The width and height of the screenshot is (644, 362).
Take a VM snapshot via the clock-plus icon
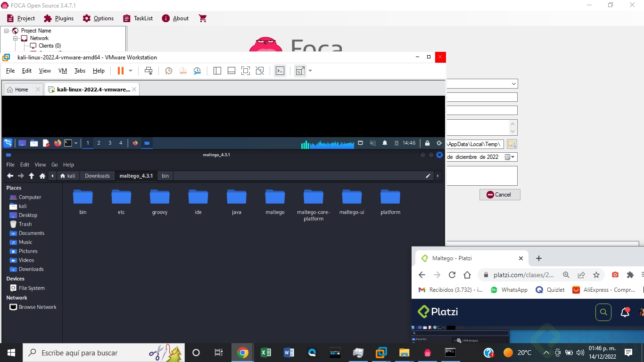point(168,71)
